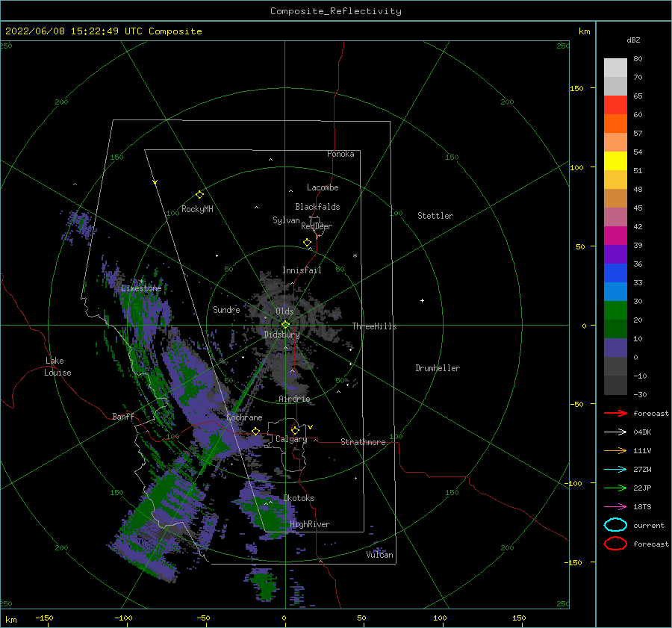Viewport: 672px width, 628px height.
Task: Click the green echo cell near HighRiver
Action: pyautogui.click(x=270, y=517)
